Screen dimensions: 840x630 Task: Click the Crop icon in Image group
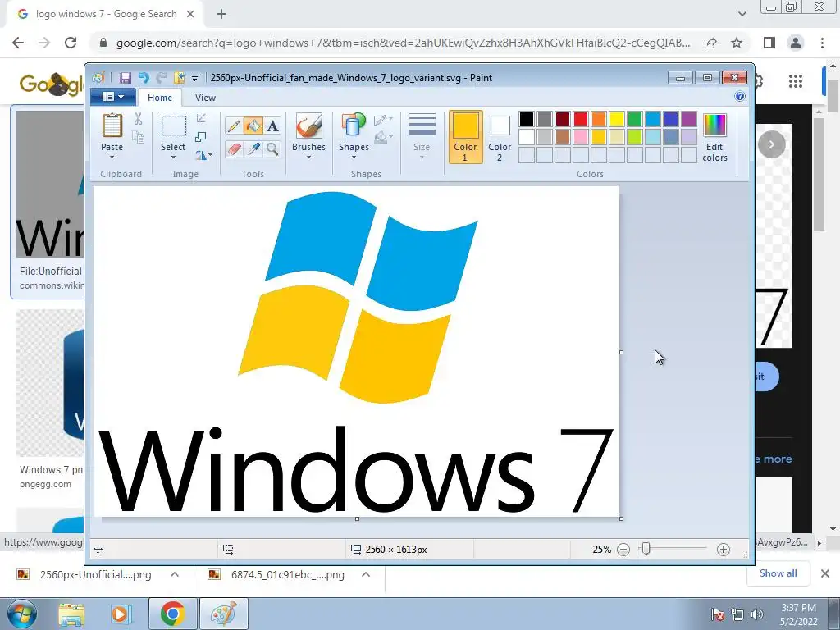coord(200,119)
